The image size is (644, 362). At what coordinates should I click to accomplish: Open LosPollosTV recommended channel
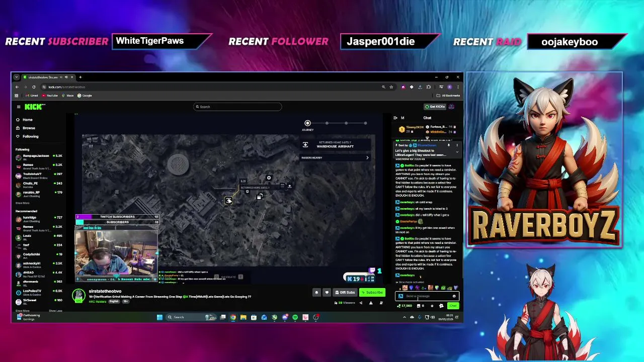pos(39,292)
